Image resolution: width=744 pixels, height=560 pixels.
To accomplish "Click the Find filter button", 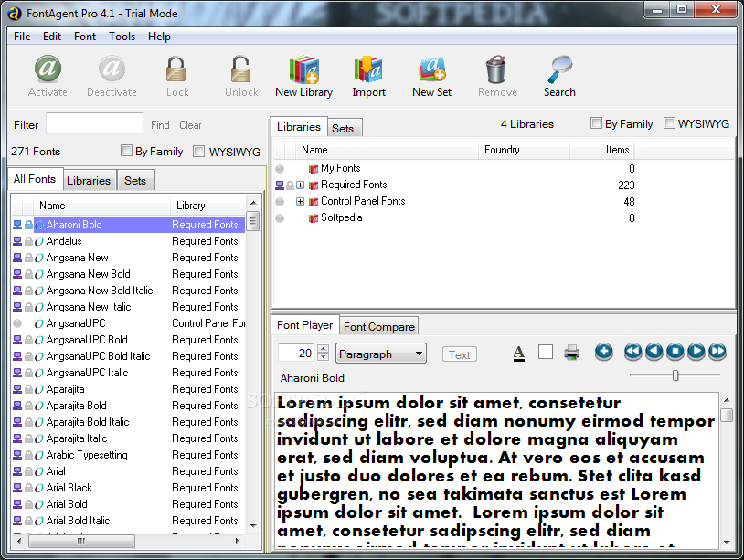I will (x=160, y=125).
